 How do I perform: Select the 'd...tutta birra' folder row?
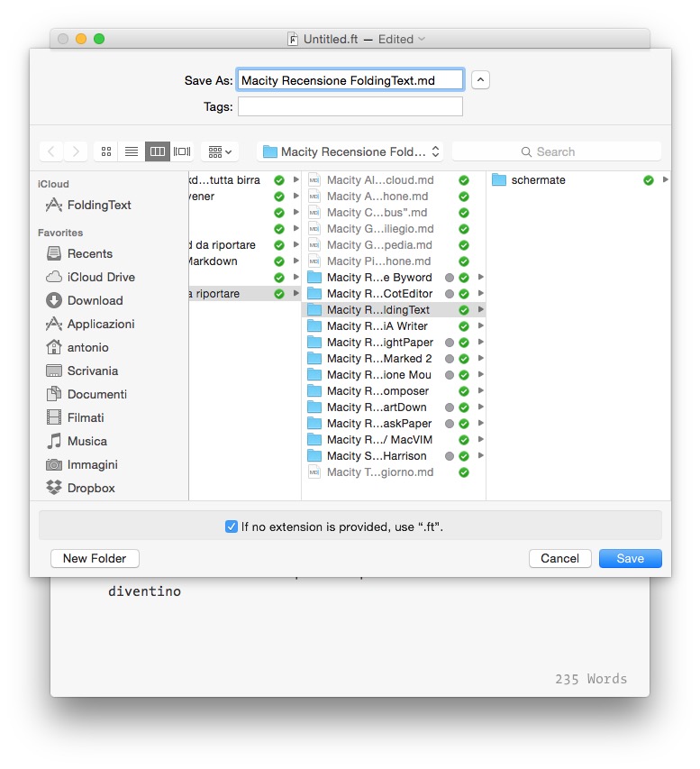tap(245, 180)
